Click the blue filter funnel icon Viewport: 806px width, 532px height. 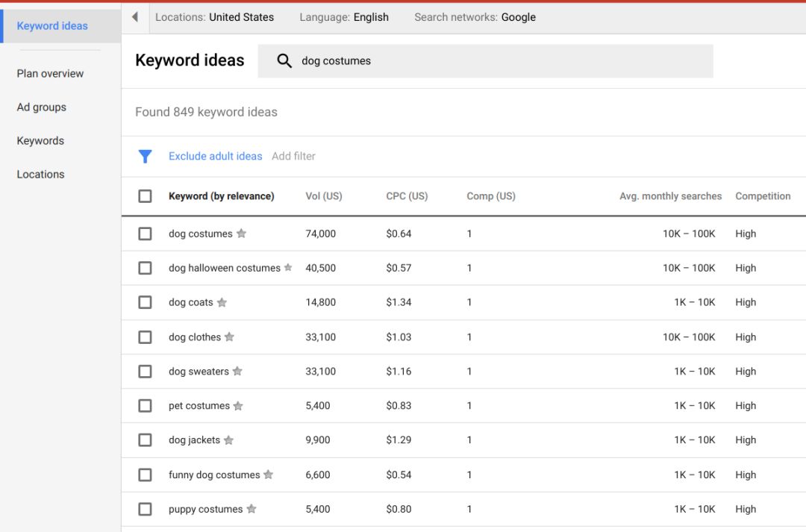coord(146,156)
